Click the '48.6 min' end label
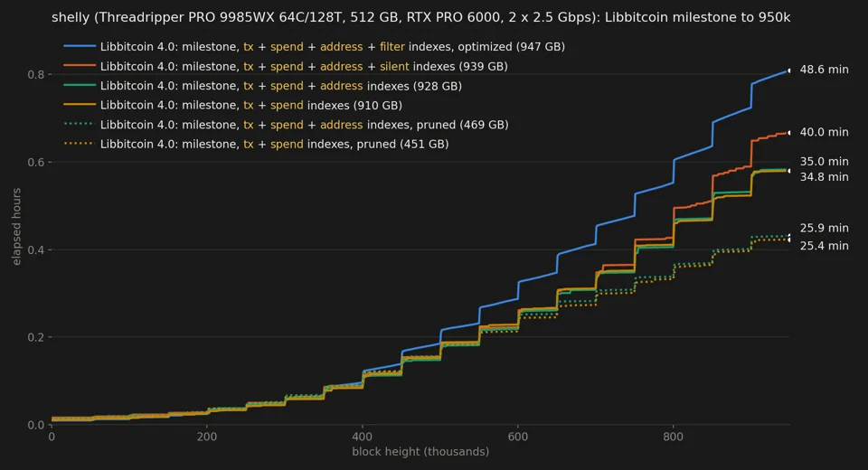Viewport: 868px width, 470px height. click(824, 70)
